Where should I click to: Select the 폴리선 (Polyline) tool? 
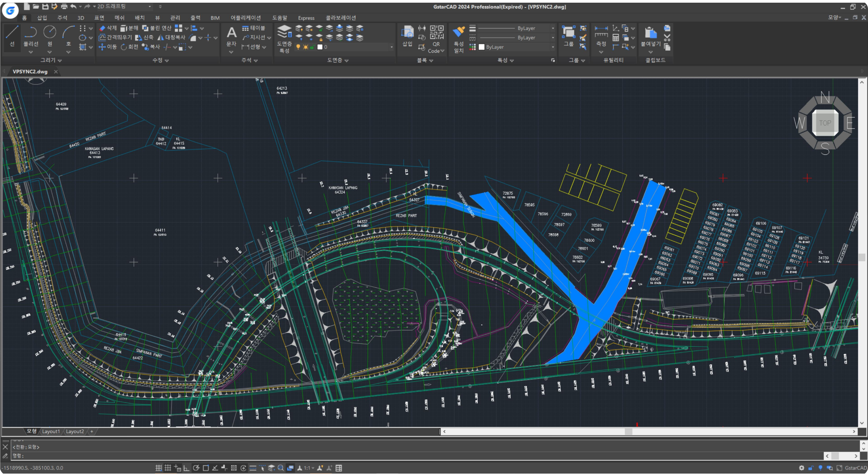click(x=31, y=36)
